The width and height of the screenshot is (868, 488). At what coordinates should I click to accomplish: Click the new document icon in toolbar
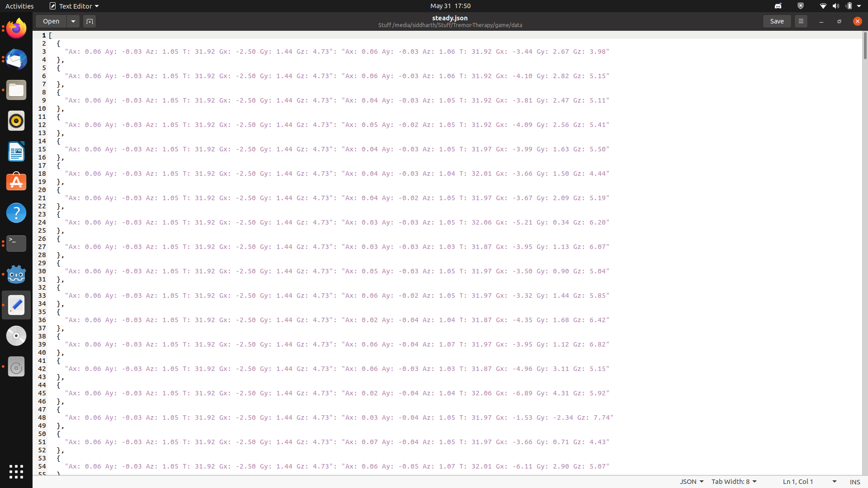point(90,21)
